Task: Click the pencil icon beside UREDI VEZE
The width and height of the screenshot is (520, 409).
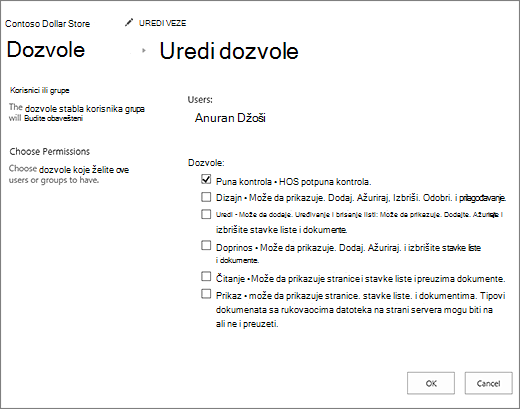Action: point(129,23)
